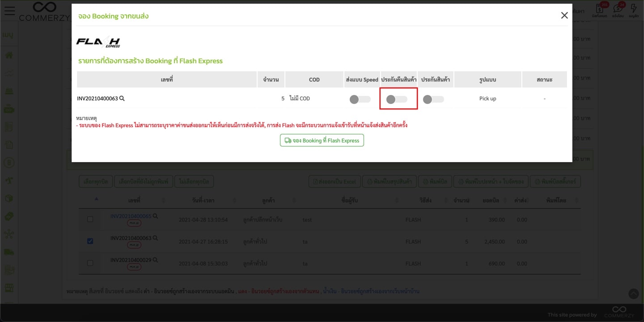Viewport: 644px width, 322px height.
Task: Click the red badge under INV20210400065
Action: click(134, 223)
